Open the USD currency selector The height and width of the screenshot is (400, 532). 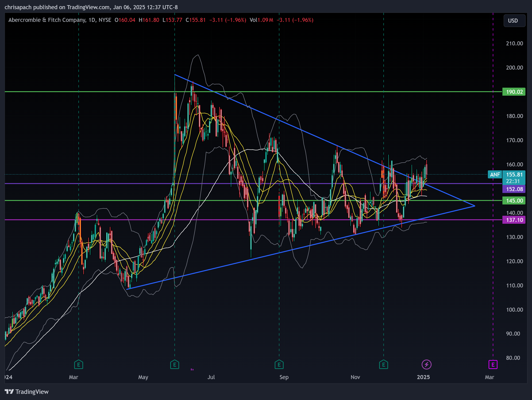point(514,21)
